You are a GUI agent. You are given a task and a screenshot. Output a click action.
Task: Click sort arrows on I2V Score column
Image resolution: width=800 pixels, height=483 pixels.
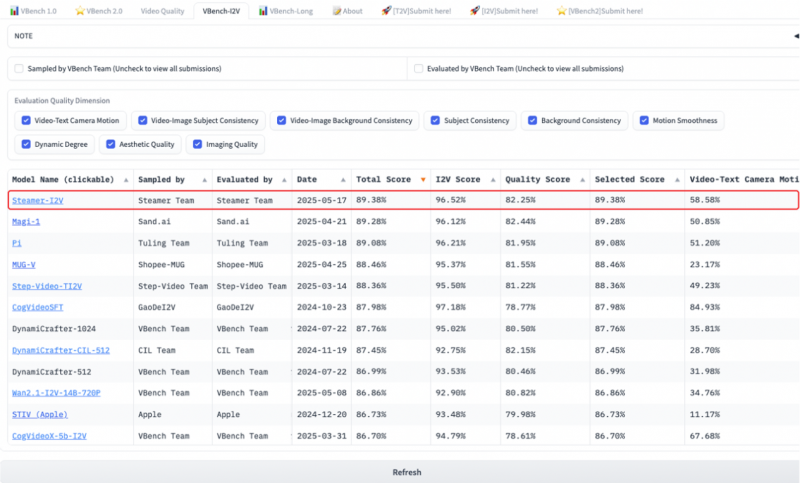[x=493, y=180]
